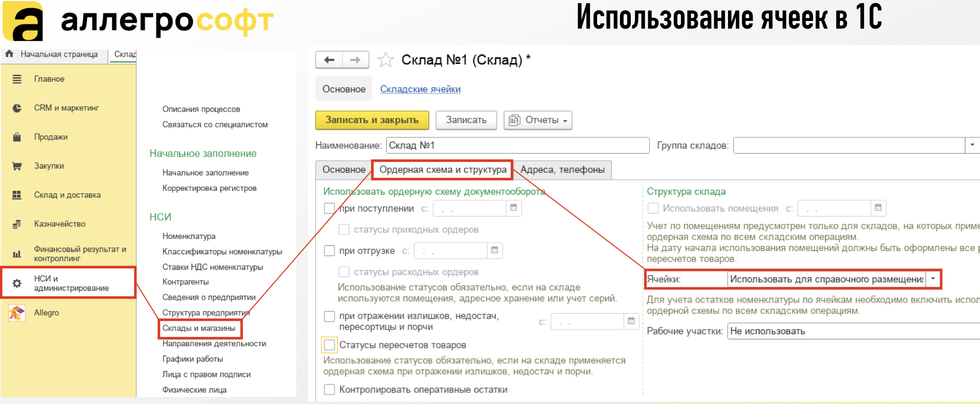
Task: Expand the Ячейки dropdown arrow
Action: [933, 279]
